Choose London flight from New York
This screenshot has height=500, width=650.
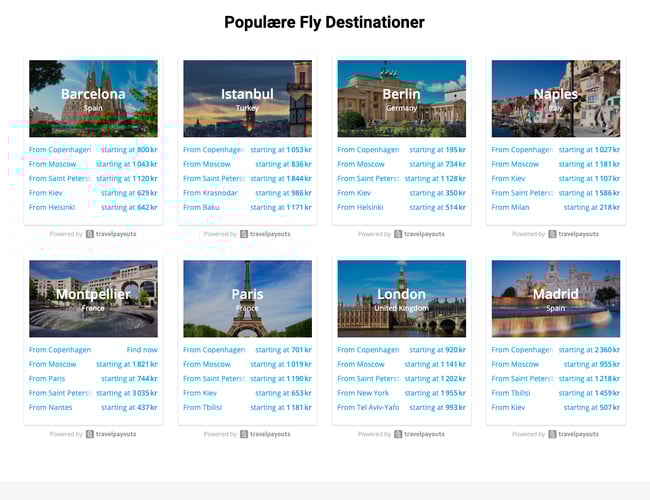click(401, 393)
